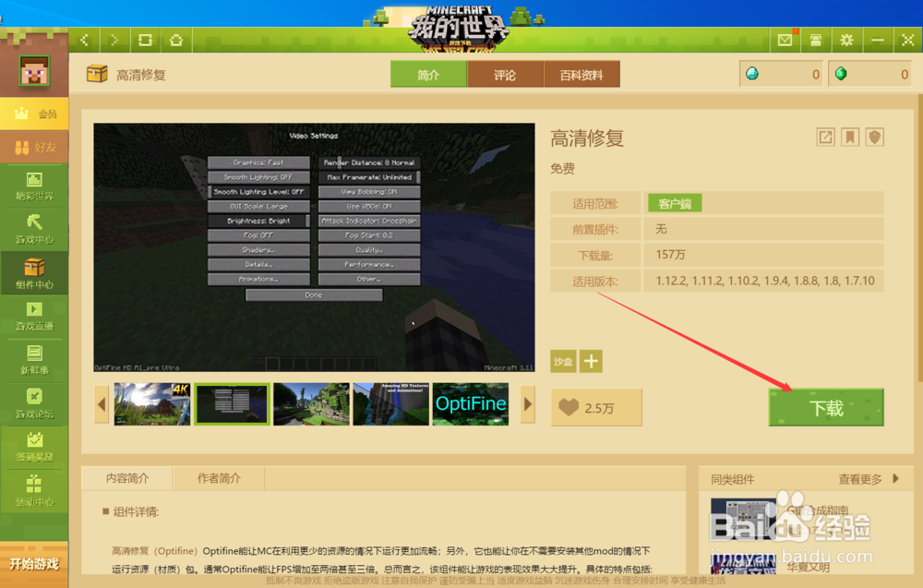Open the G键合成指南 component thumbnail
Image resolution: width=923 pixels, height=588 pixels.
pyautogui.click(x=743, y=519)
